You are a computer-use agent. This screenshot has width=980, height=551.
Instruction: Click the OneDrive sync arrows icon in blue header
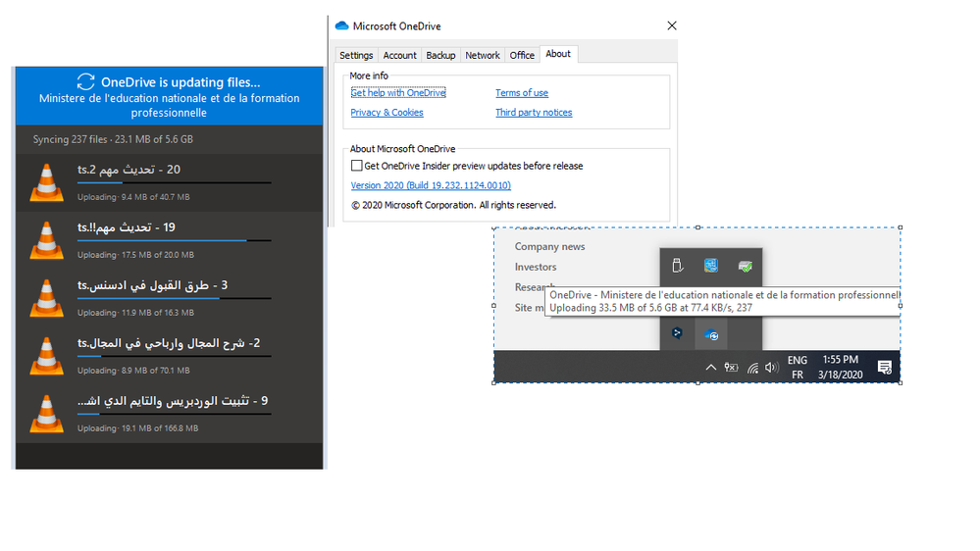pyautogui.click(x=85, y=81)
